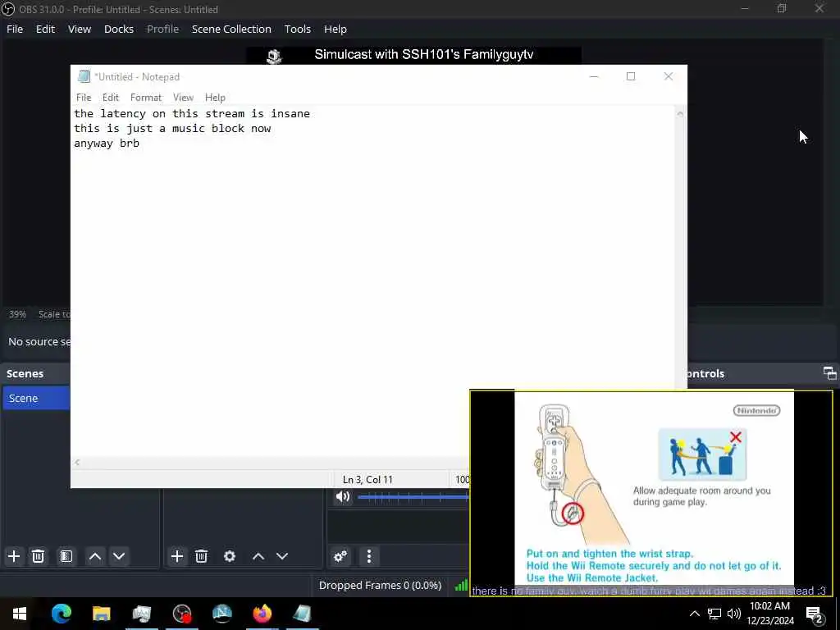Viewport: 840px width, 630px height.
Task: Move the source down in the Sources panel
Action: [282, 556]
